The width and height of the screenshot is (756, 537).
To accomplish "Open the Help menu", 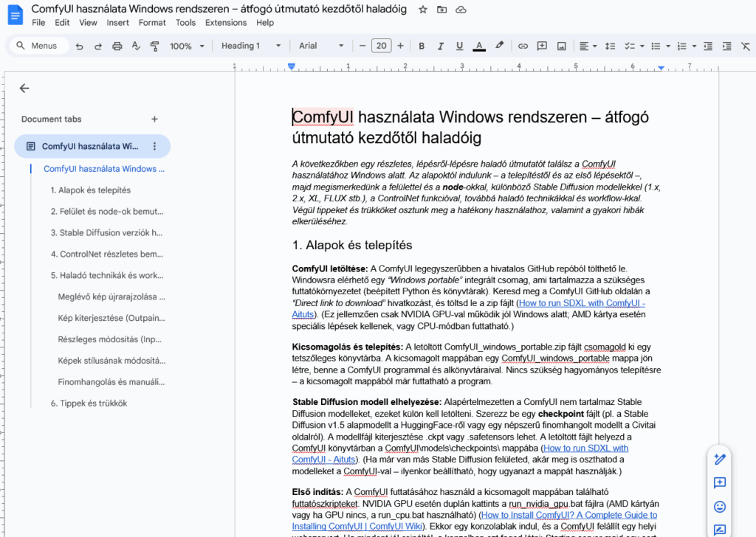I will (265, 23).
